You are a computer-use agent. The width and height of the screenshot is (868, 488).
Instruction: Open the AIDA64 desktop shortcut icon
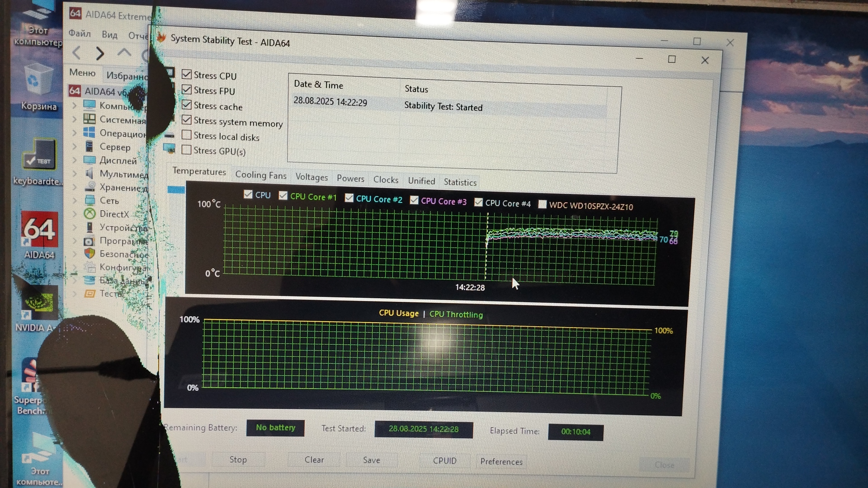click(39, 230)
